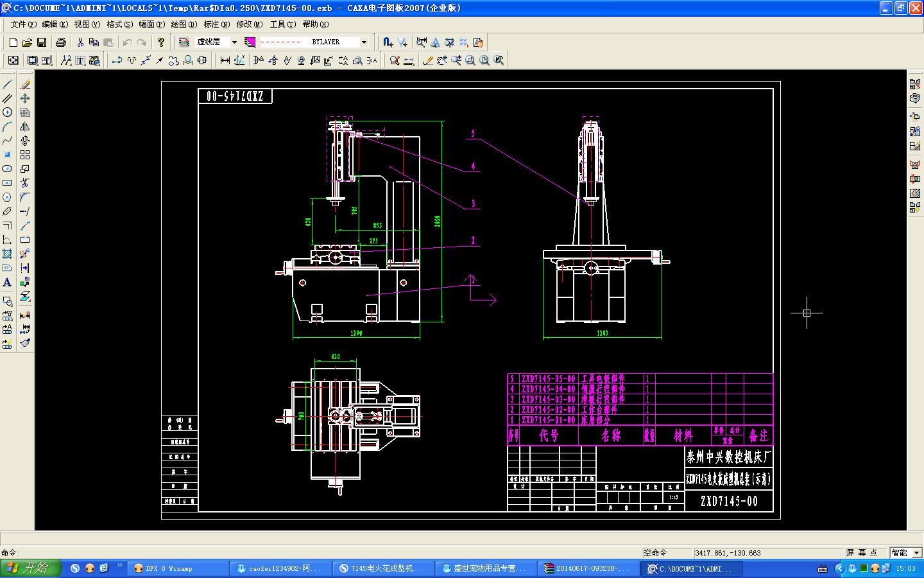Viewport: 924px width, 578px height.
Task: Click the Print icon
Action: pos(61,42)
